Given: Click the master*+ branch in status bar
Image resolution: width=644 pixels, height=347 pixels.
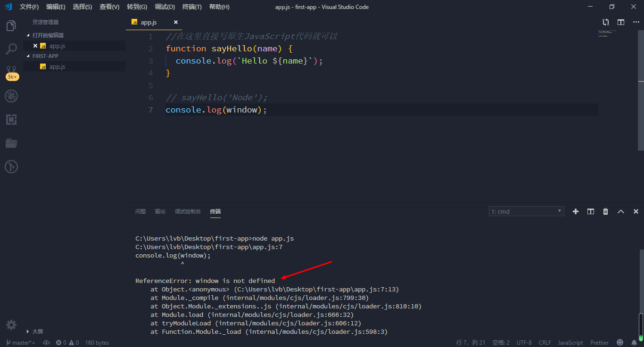Looking at the screenshot, I should coord(21,343).
